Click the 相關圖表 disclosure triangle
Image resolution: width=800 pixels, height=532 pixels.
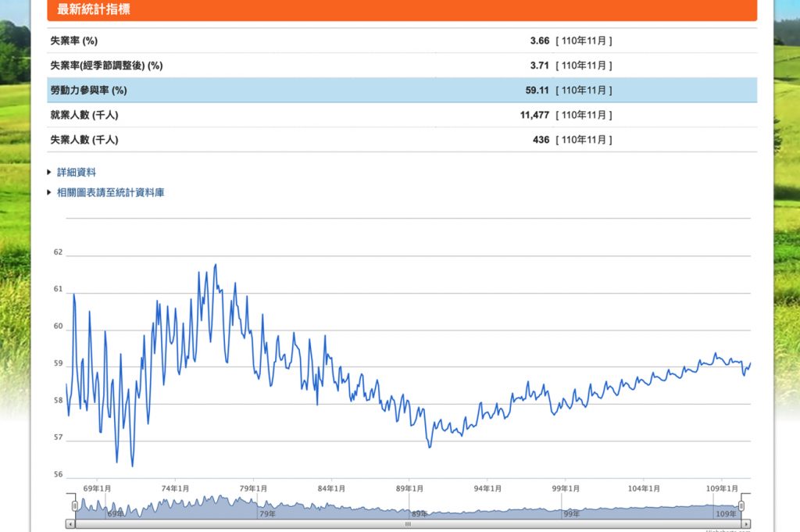coord(49,193)
